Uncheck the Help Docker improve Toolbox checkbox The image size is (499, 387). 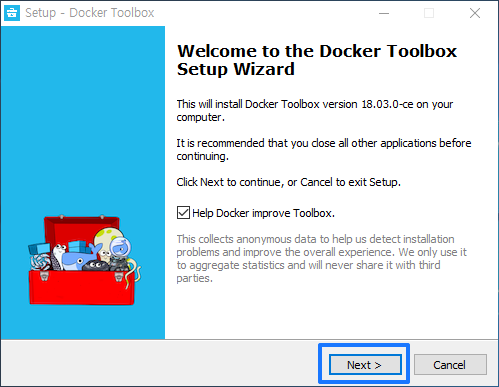pyautogui.click(x=183, y=213)
